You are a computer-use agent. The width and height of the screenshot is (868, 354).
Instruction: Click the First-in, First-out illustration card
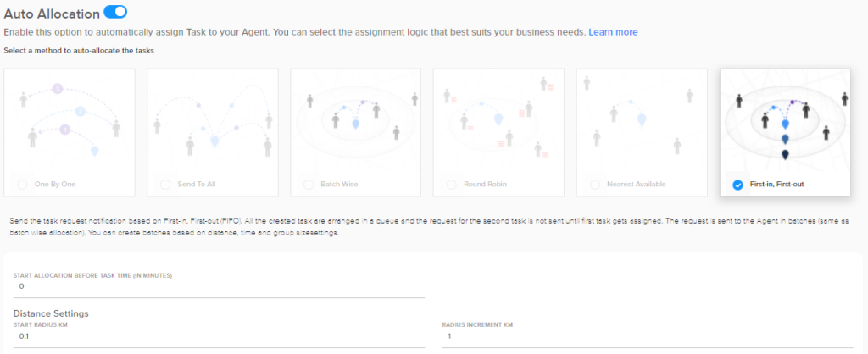point(785,132)
